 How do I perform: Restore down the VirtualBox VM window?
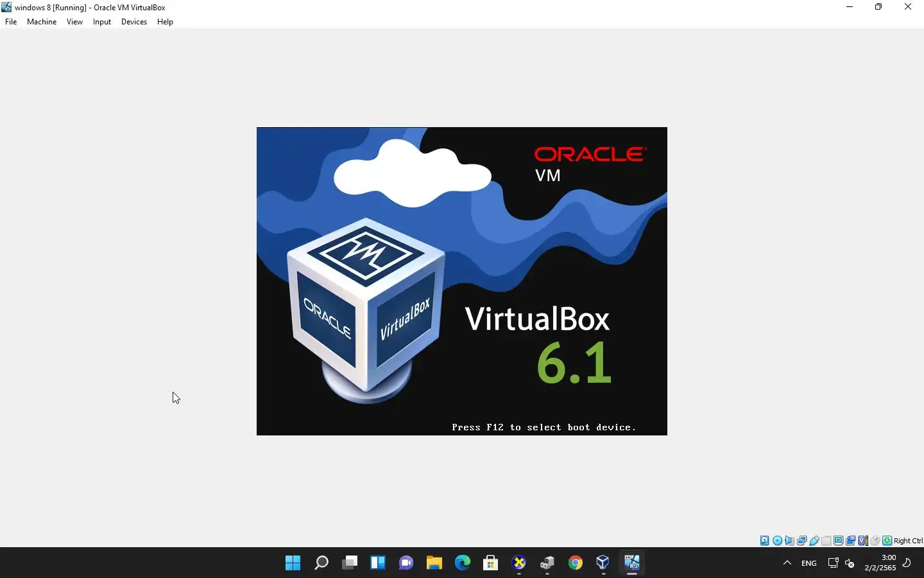878,7
